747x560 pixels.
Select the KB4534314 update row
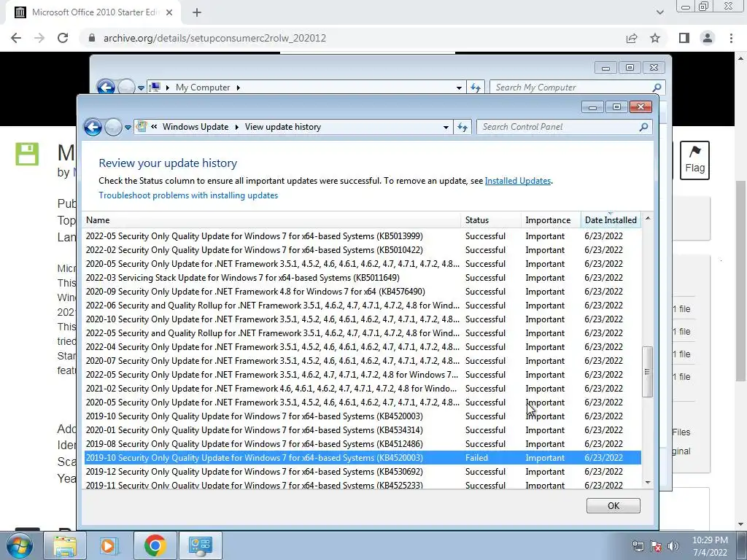[x=363, y=430]
